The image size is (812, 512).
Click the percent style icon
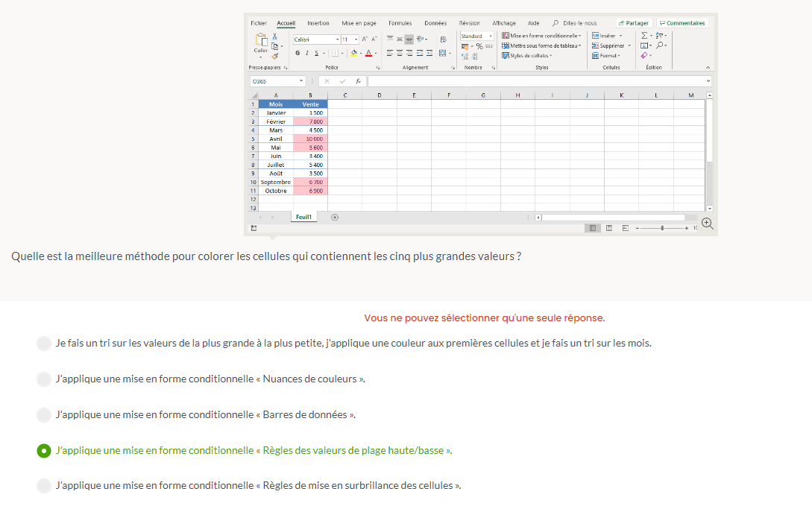pyautogui.click(x=479, y=46)
